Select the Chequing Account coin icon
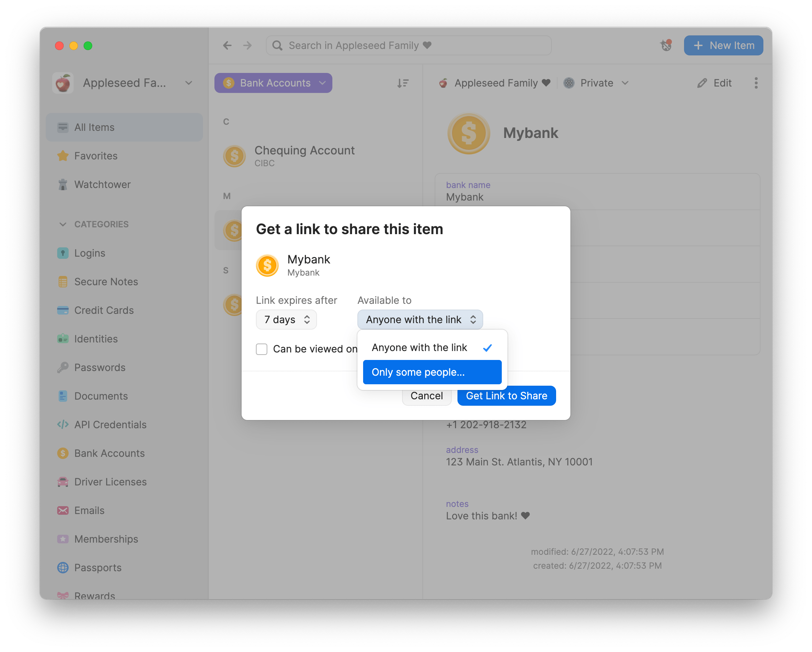Viewport: 812px width, 652px height. pyautogui.click(x=234, y=156)
